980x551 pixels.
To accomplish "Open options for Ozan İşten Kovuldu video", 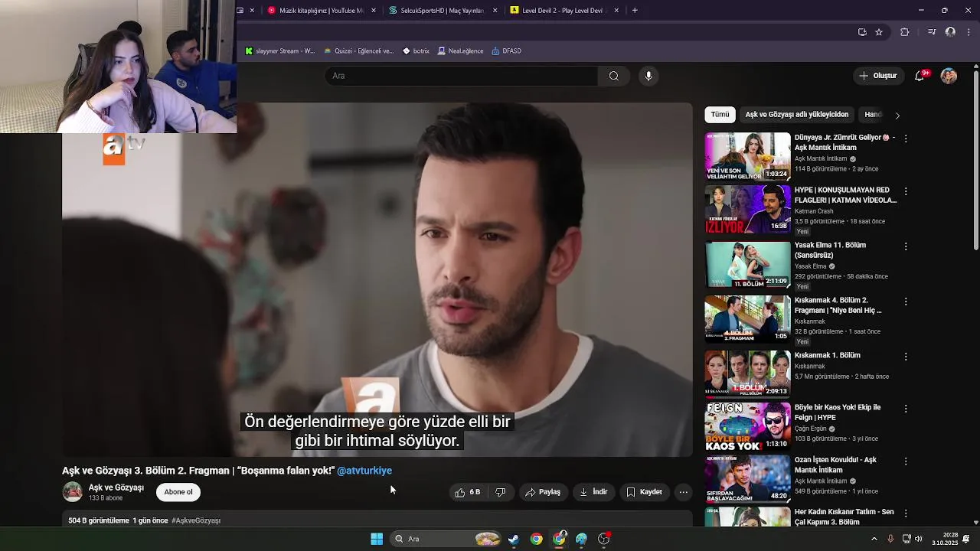I will (906, 461).
